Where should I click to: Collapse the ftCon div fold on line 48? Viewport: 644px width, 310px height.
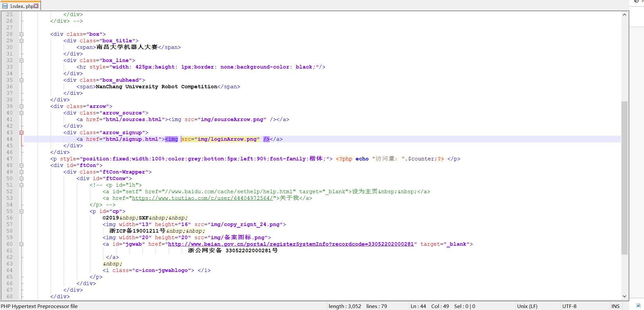click(21, 165)
